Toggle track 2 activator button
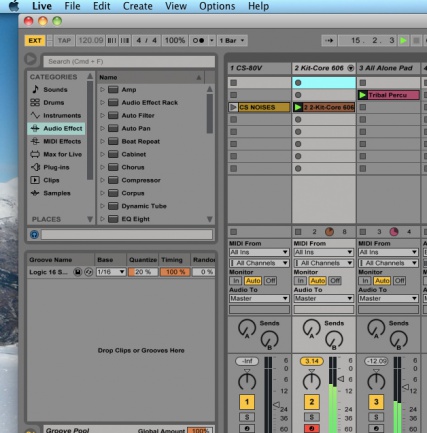Screen dimensions: 427x433 (312, 402)
